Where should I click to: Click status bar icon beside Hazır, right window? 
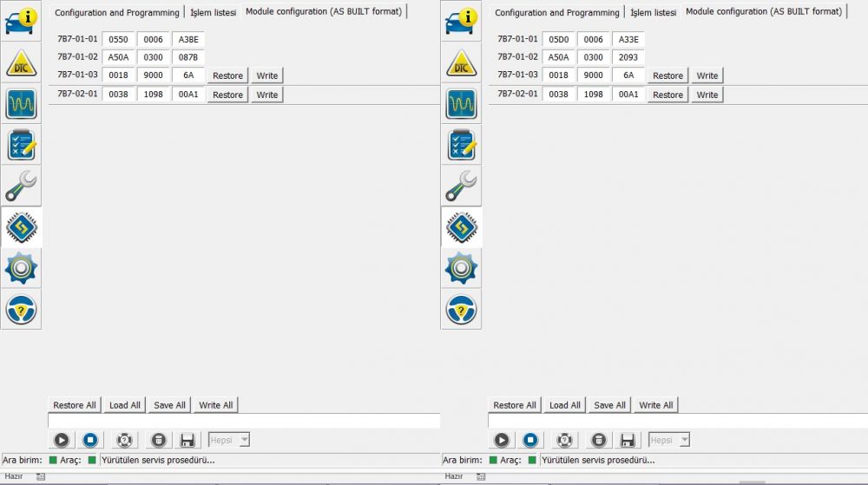tap(481, 476)
